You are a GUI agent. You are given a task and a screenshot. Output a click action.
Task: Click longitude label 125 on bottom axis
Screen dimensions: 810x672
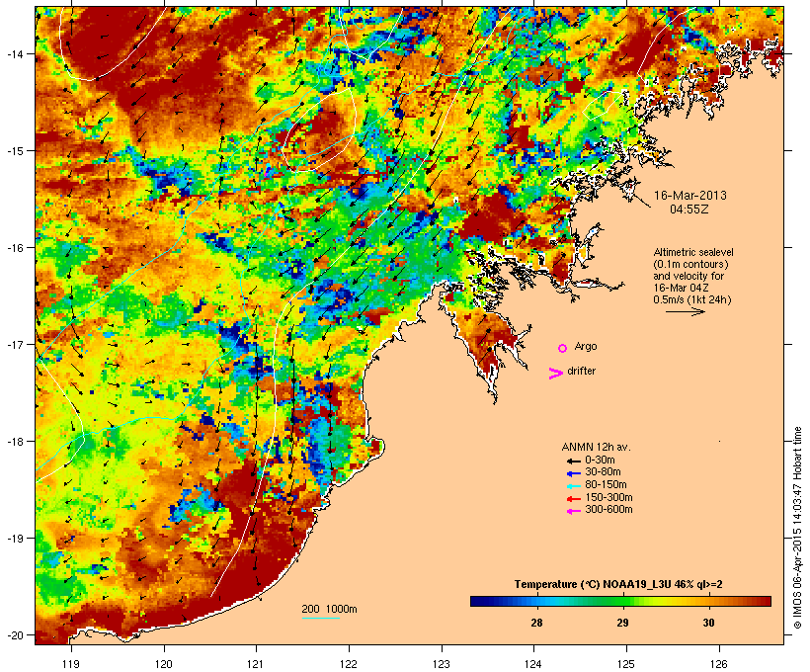click(626, 664)
